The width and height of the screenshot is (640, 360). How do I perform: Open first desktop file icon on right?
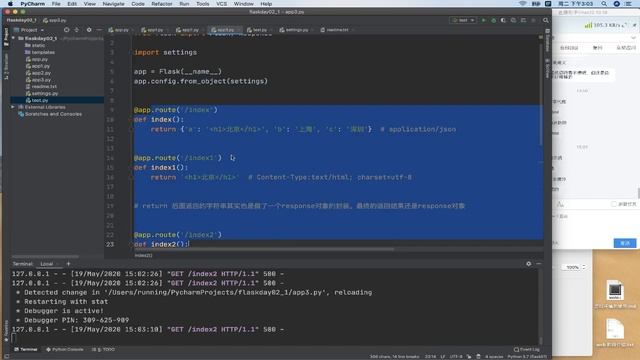pyautogui.click(x=615, y=290)
